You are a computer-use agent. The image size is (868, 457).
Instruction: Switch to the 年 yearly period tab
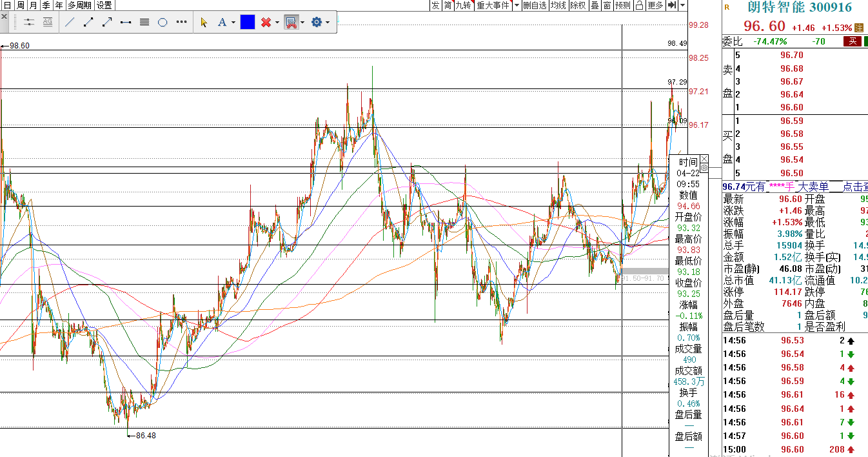pyautogui.click(x=59, y=5)
